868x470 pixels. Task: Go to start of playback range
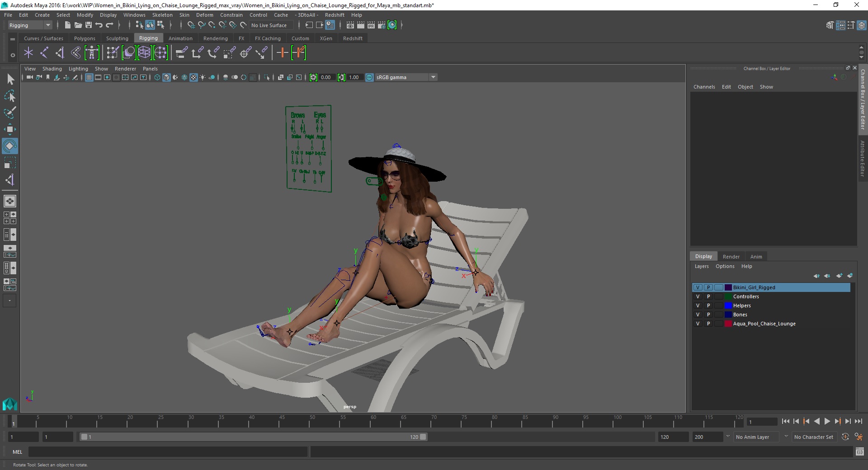(785, 421)
